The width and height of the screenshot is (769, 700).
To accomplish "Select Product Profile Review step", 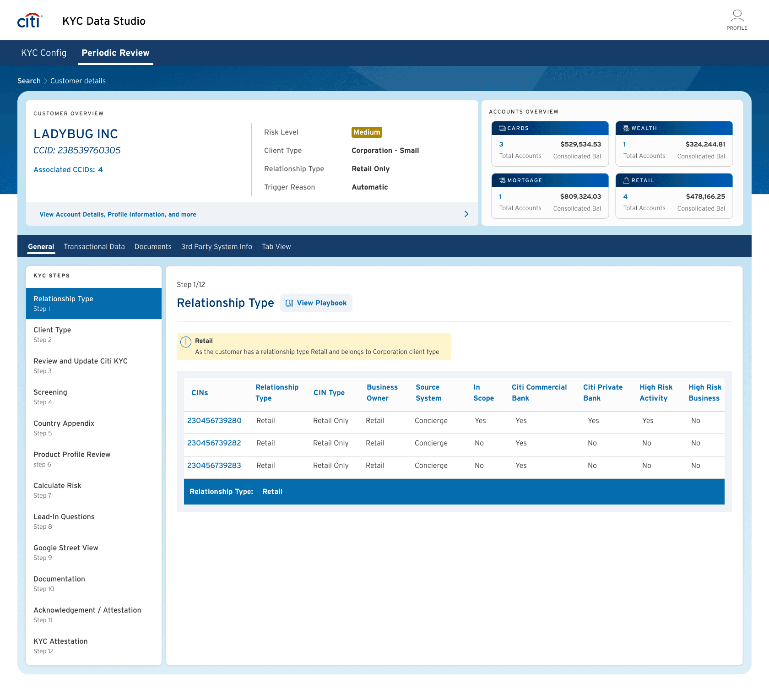I will click(94, 459).
